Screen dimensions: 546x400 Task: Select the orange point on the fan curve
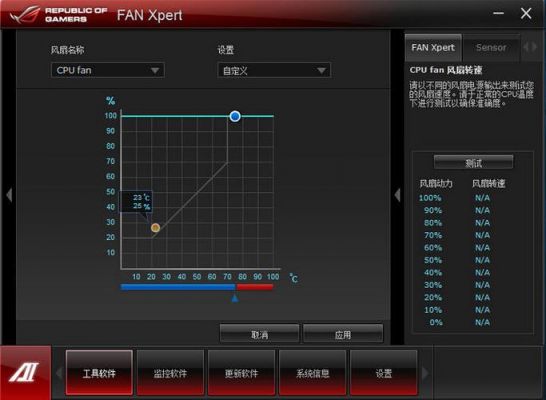point(155,228)
